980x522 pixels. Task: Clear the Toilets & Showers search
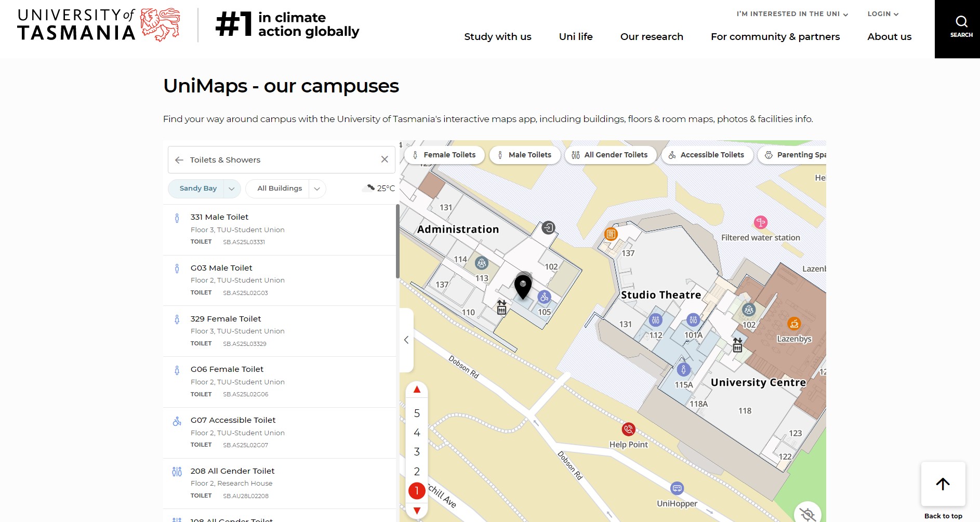pyautogui.click(x=385, y=159)
